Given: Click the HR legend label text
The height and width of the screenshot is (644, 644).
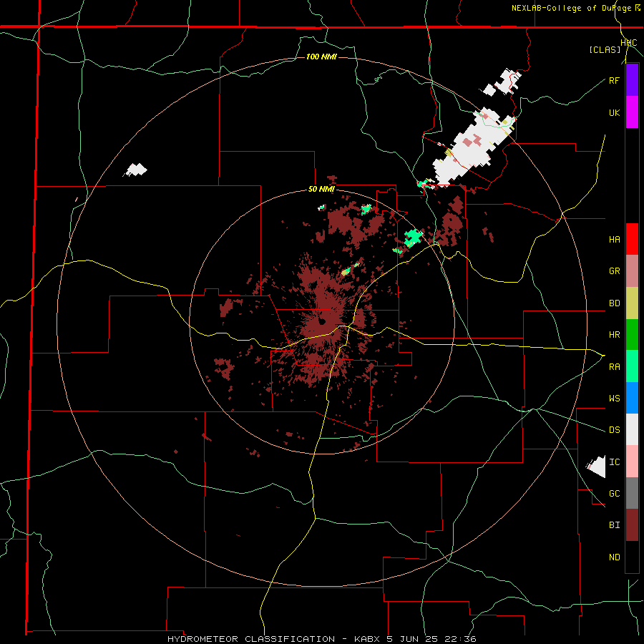Looking at the screenshot, I should click(614, 335).
